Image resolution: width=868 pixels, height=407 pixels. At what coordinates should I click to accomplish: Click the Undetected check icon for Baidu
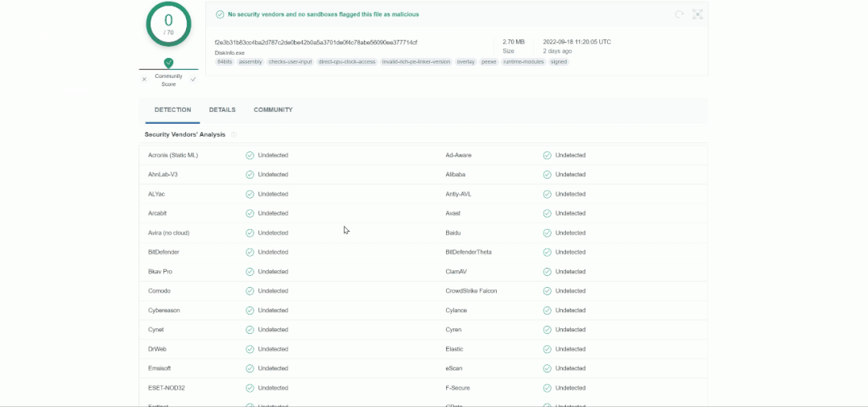point(547,232)
